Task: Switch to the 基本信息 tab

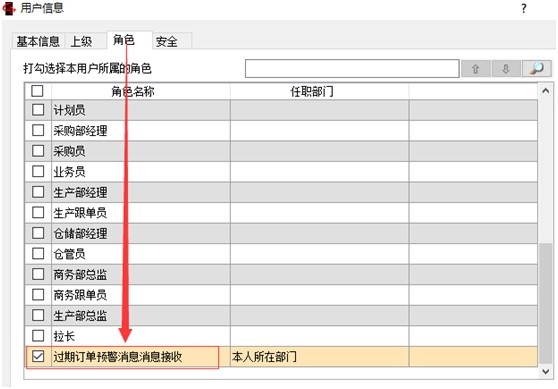Action: 38,41
